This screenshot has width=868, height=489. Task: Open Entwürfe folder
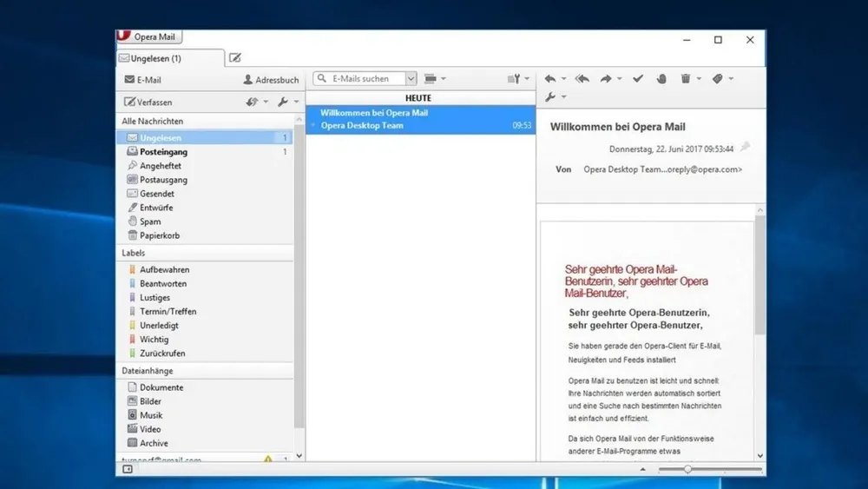pos(205,207)
